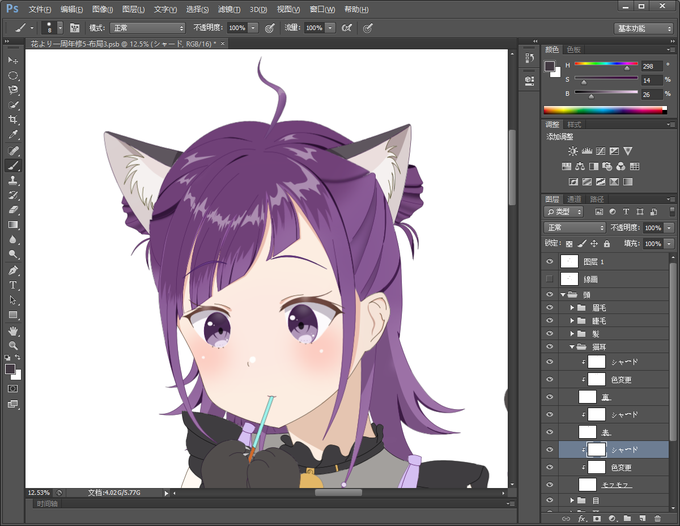680x526 pixels.
Task: Add a Curves adjustment layer
Action: [x=601, y=151]
